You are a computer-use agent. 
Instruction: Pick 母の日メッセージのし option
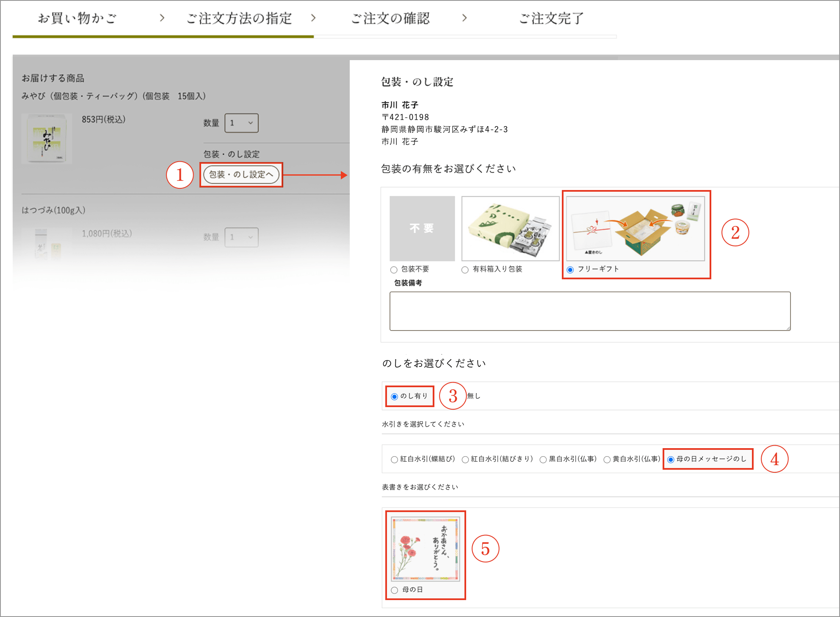point(671,459)
